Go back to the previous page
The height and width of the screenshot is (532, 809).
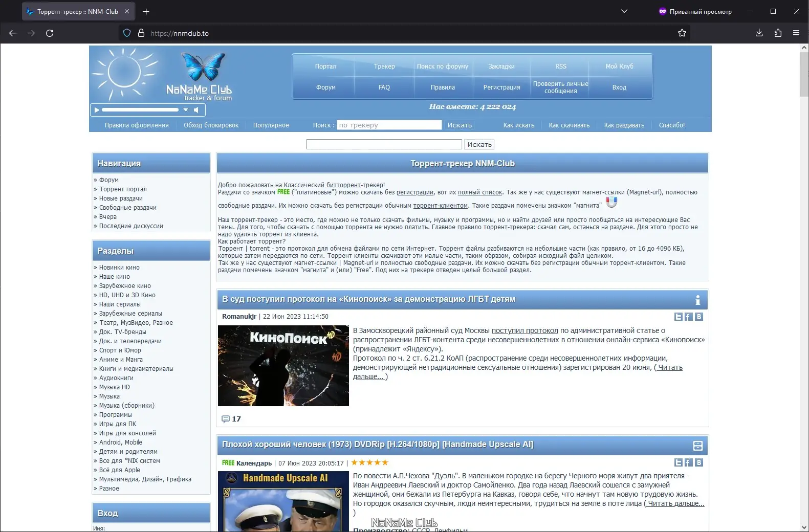tap(13, 33)
